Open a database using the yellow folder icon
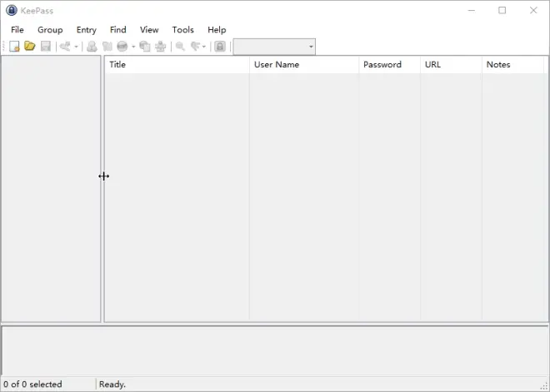Viewport: 550px width, 392px height. (30, 46)
